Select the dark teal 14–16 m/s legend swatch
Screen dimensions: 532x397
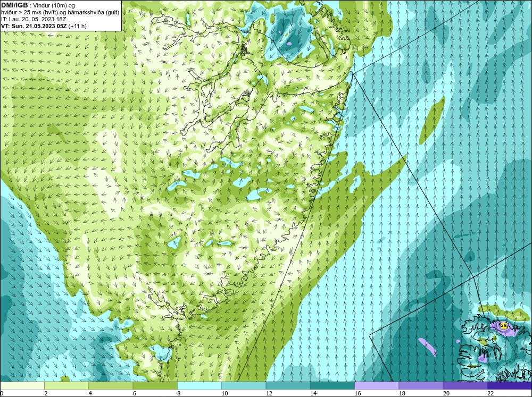point(332,386)
